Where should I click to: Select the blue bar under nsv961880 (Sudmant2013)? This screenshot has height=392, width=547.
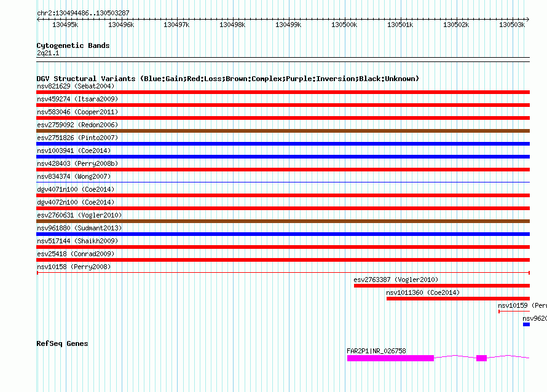(283, 234)
